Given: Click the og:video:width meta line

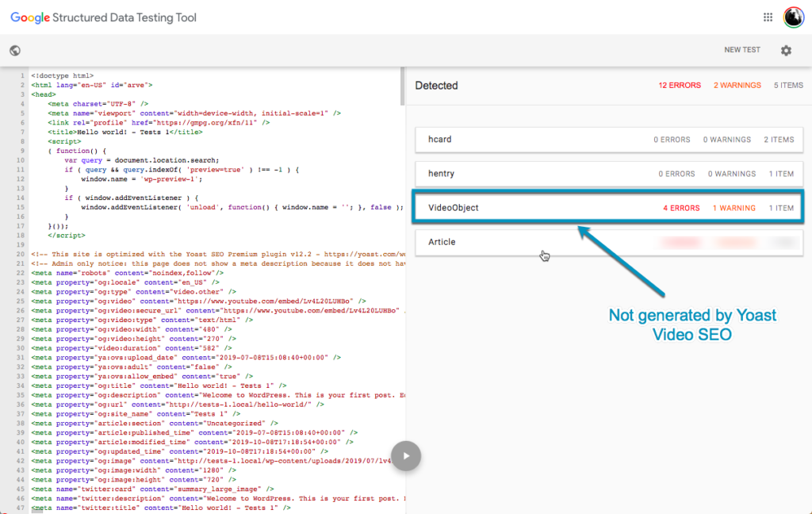Looking at the screenshot, I should (132, 329).
